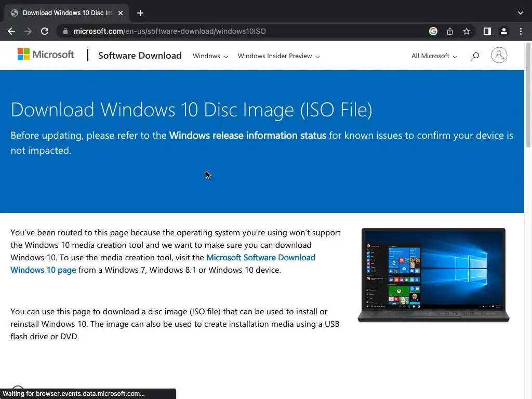Open the Google icon in the address bar
532x399 pixels.
433,31
